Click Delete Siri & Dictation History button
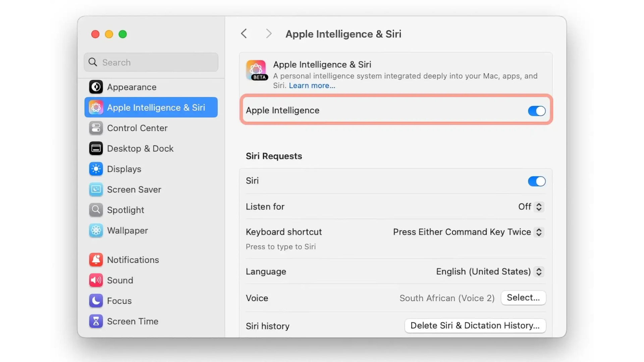The image size is (644, 362). pyautogui.click(x=475, y=325)
